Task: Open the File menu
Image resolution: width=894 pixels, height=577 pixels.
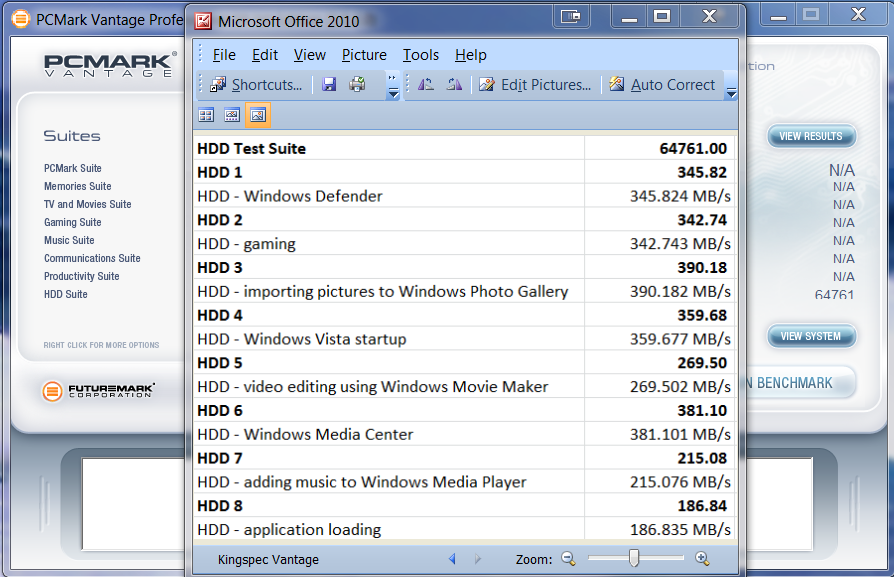Action: click(x=224, y=55)
